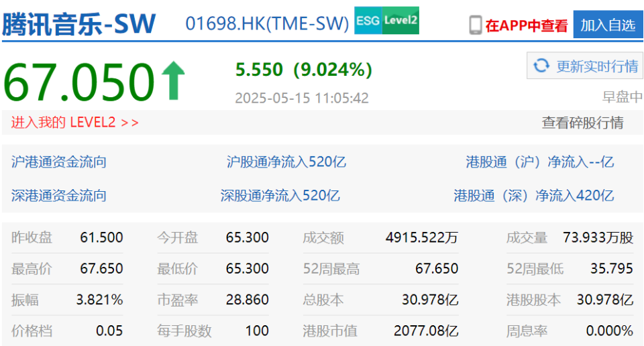Click 最高价 value 67.650

(101, 268)
